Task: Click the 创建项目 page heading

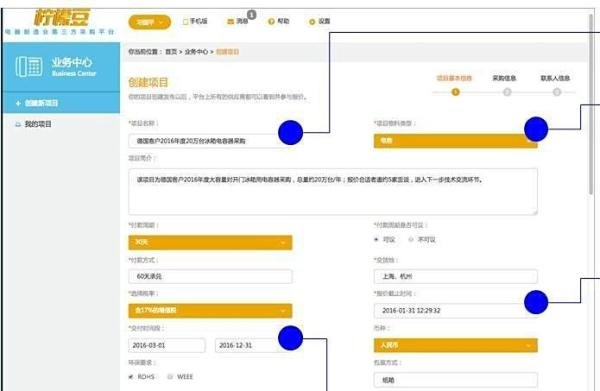Action: point(148,82)
